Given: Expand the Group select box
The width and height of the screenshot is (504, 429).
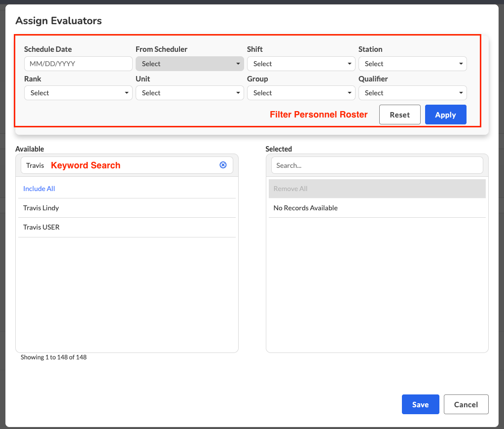Looking at the screenshot, I should (301, 93).
